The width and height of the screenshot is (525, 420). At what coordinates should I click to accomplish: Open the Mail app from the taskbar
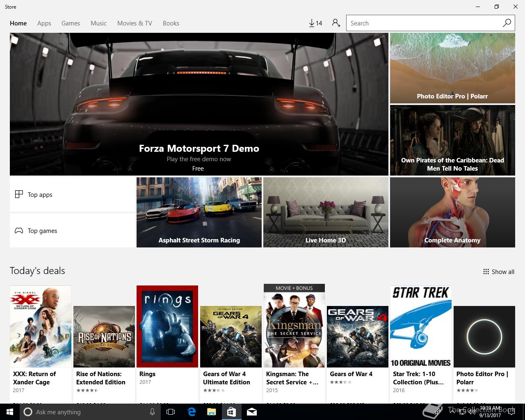252,412
